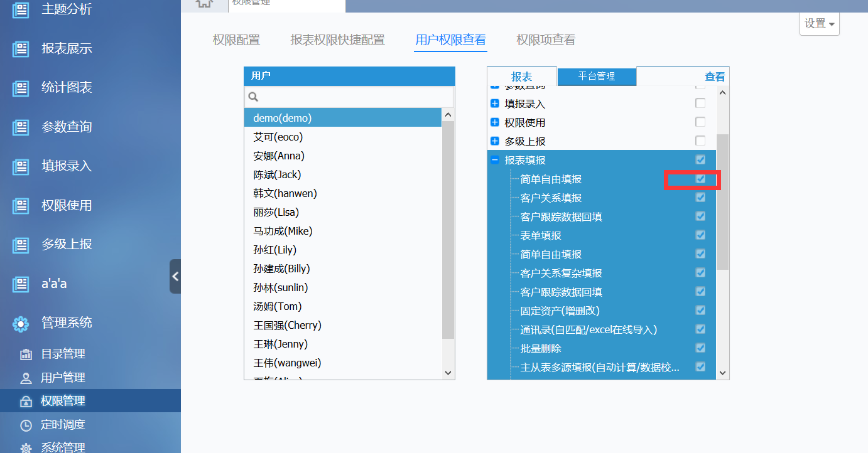Select user 王伟(wangwei)
This screenshot has height=453, width=868.
coord(343,363)
